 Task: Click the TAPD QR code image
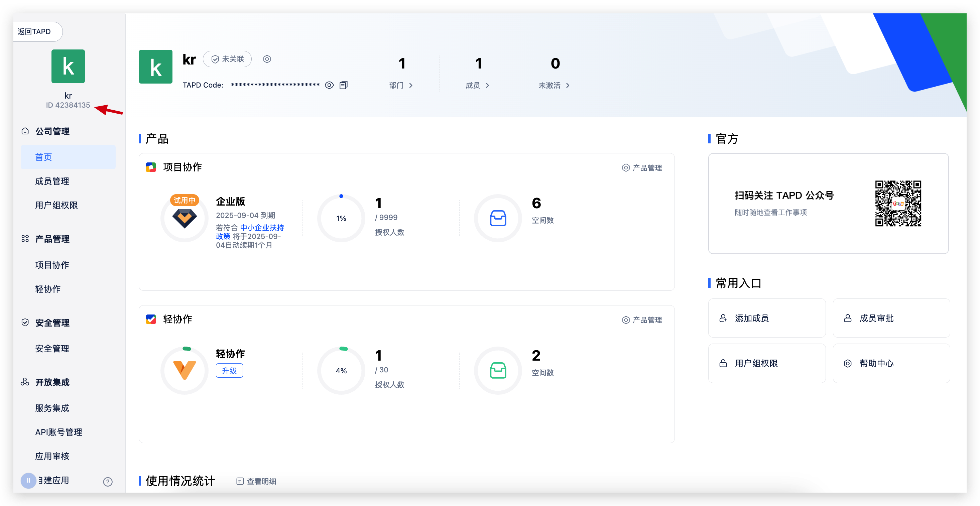coord(898,204)
